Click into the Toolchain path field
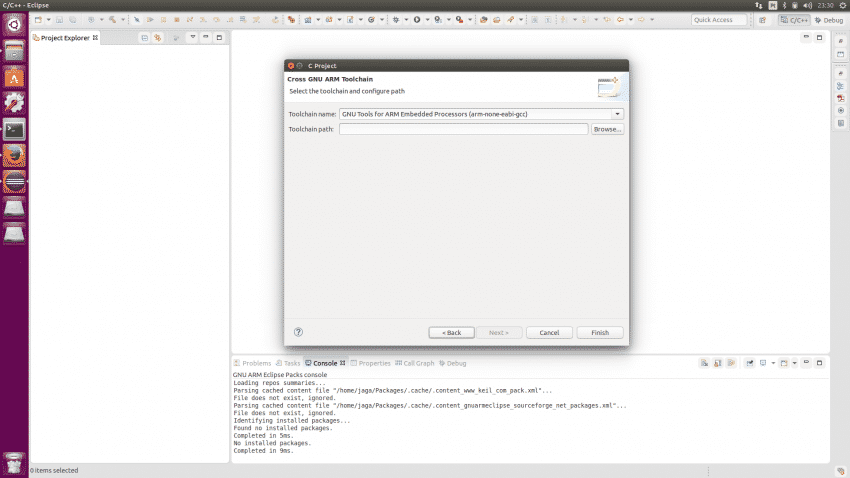The height and width of the screenshot is (478, 850). pyautogui.click(x=463, y=129)
